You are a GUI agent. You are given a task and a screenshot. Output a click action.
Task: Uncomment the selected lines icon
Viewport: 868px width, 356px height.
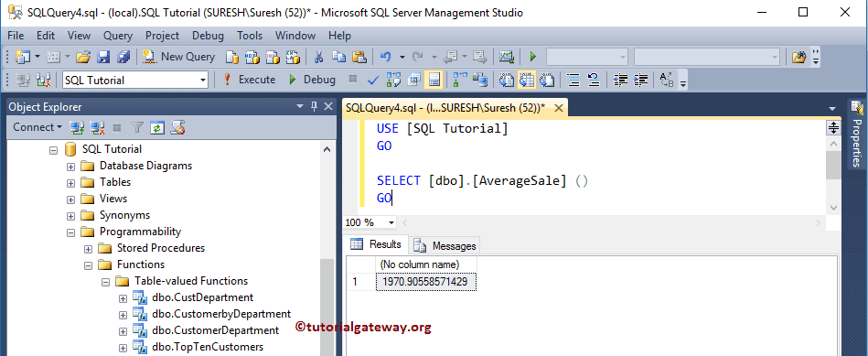tap(594, 81)
